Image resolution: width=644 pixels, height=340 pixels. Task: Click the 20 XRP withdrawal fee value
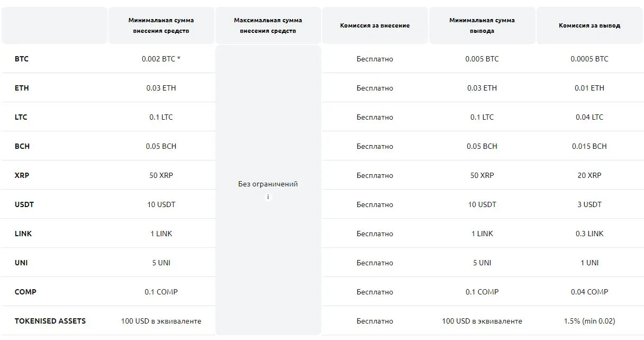tap(589, 175)
